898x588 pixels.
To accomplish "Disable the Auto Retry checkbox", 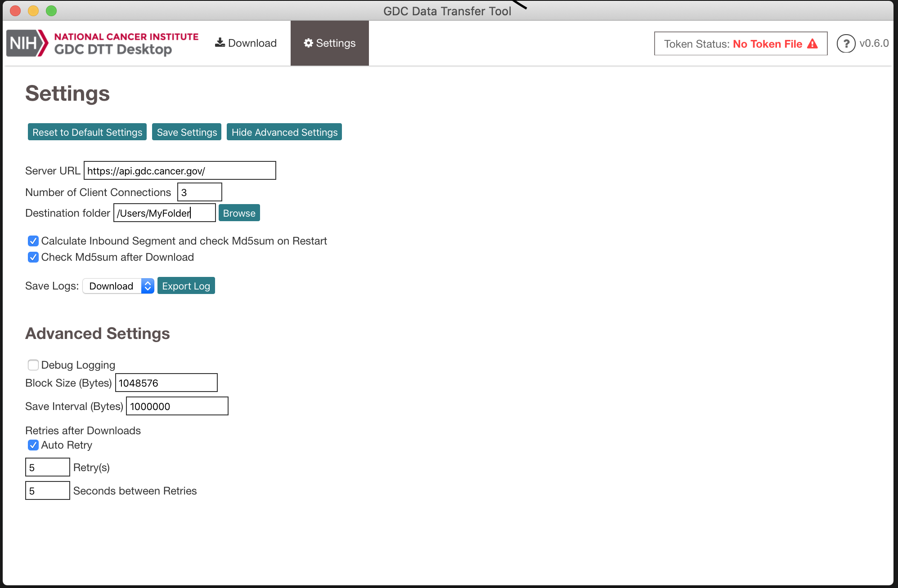I will point(33,445).
